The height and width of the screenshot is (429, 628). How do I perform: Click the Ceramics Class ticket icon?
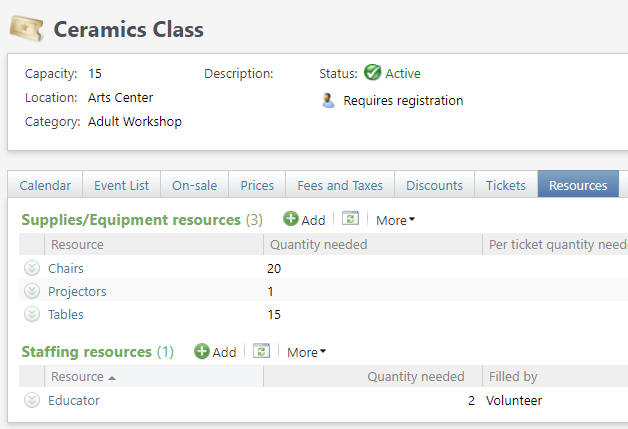pyautogui.click(x=26, y=29)
